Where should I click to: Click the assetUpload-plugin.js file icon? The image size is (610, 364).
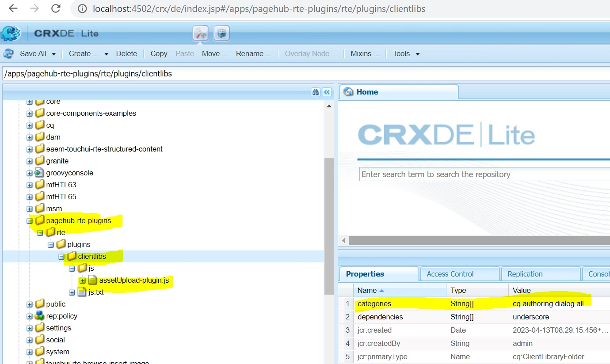tap(92, 280)
